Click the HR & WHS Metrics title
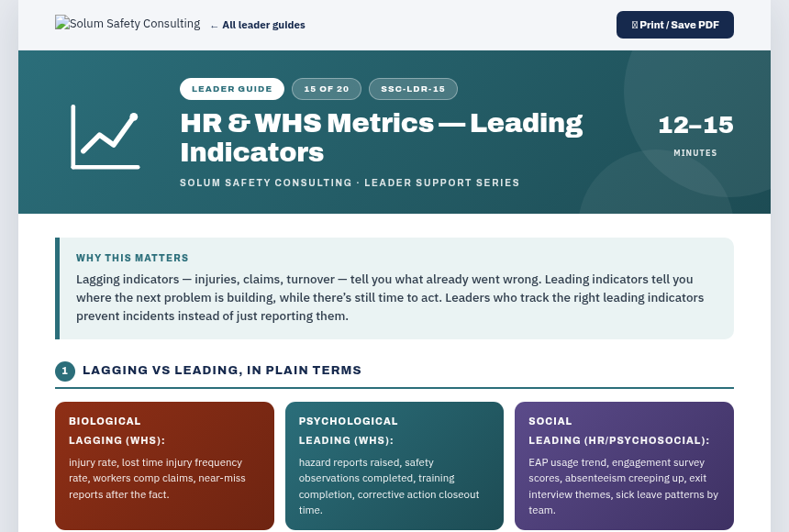The height and width of the screenshot is (532, 789). click(382, 138)
